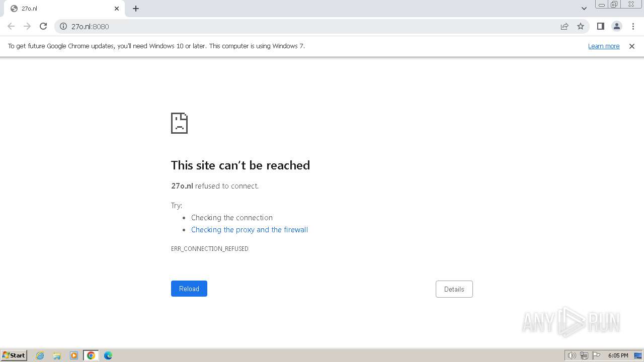
Task: Open Windows Explorer folder on taskbar
Action: [57, 355]
